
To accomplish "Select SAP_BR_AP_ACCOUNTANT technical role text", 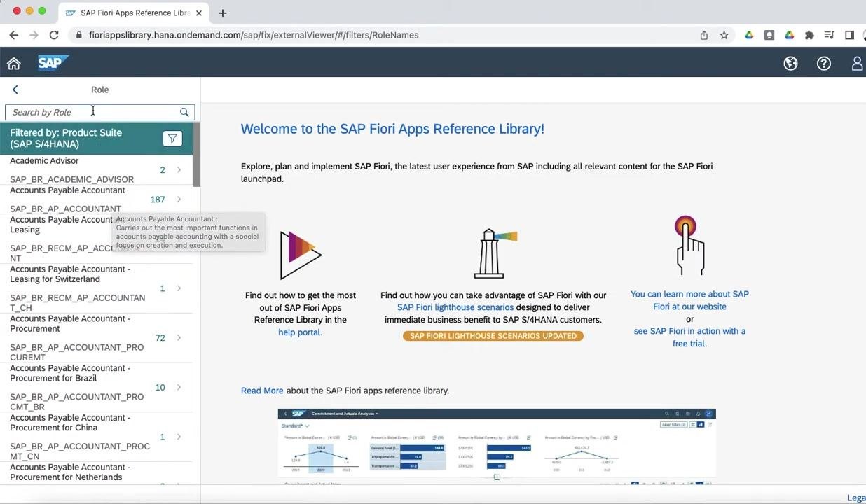I will point(65,209).
